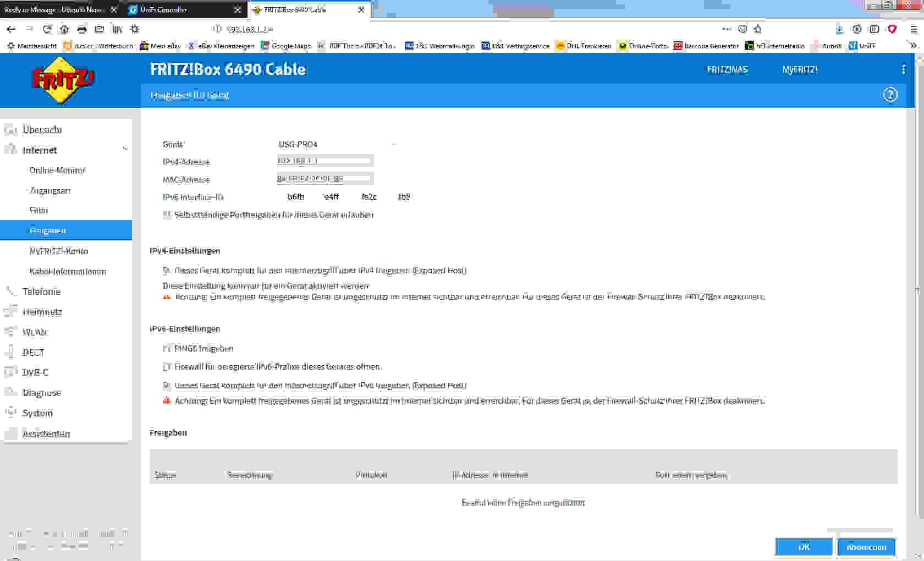Collapse the Internet section chevron
The image size is (924, 561).
[125, 150]
